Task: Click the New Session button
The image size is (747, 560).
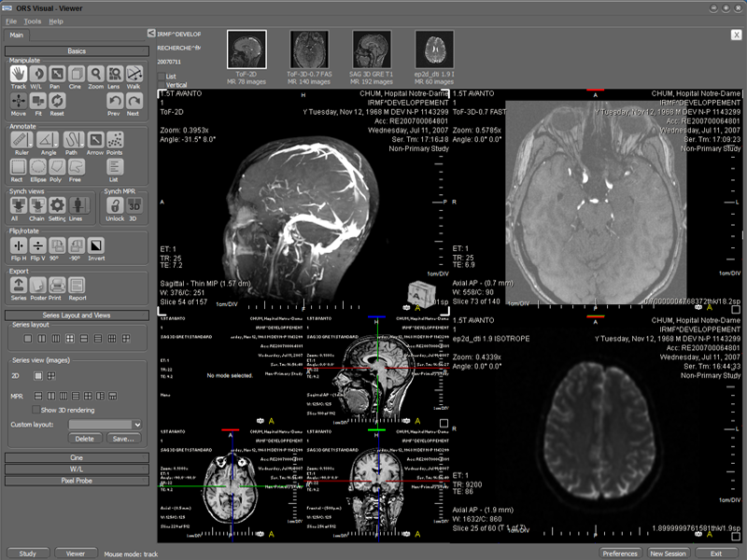Action: [669, 553]
